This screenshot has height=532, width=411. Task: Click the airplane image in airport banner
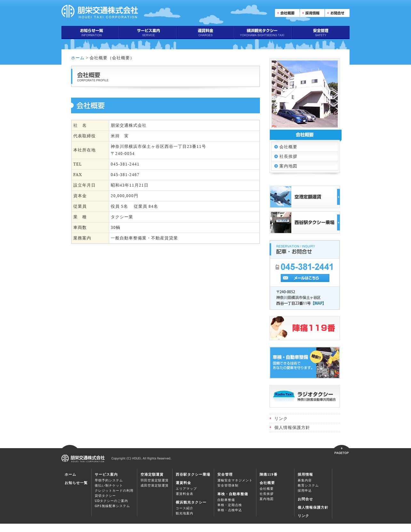tap(281, 197)
